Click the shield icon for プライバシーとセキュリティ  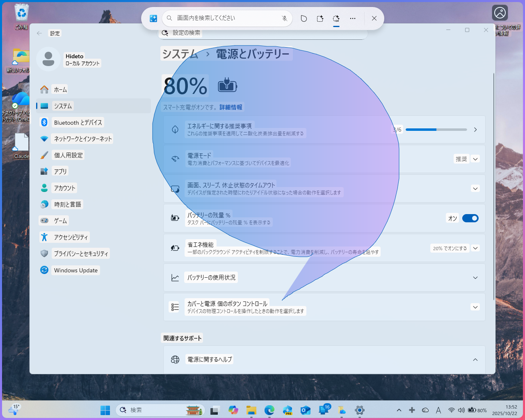click(x=44, y=253)
